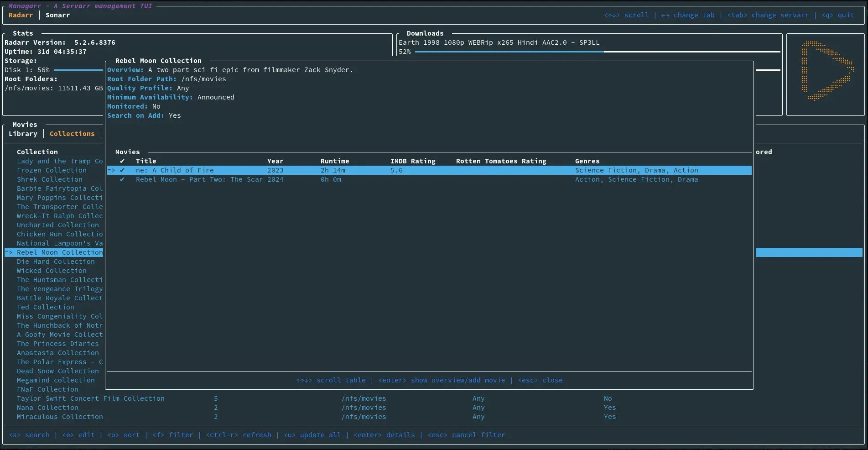The width and height of the screenshot is (868, 450).
Task: Select the Shrek Collection entry
Action: 50,179
